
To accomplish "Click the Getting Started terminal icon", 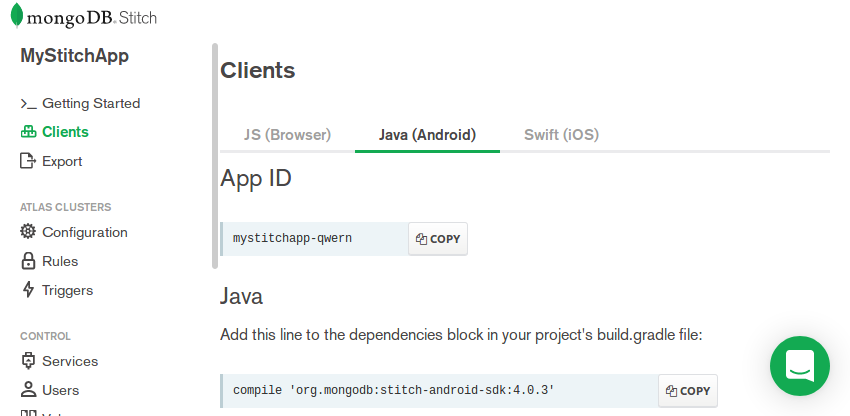I will point(28,104).
